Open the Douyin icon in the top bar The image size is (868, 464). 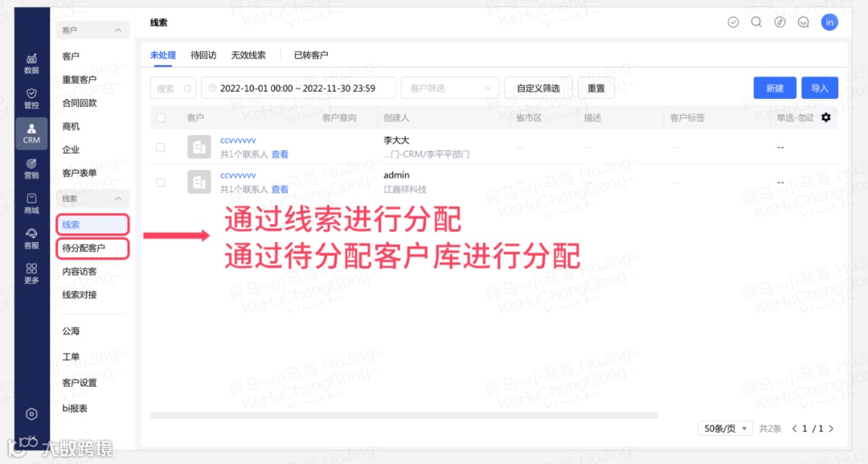click(x=779, y=22)
